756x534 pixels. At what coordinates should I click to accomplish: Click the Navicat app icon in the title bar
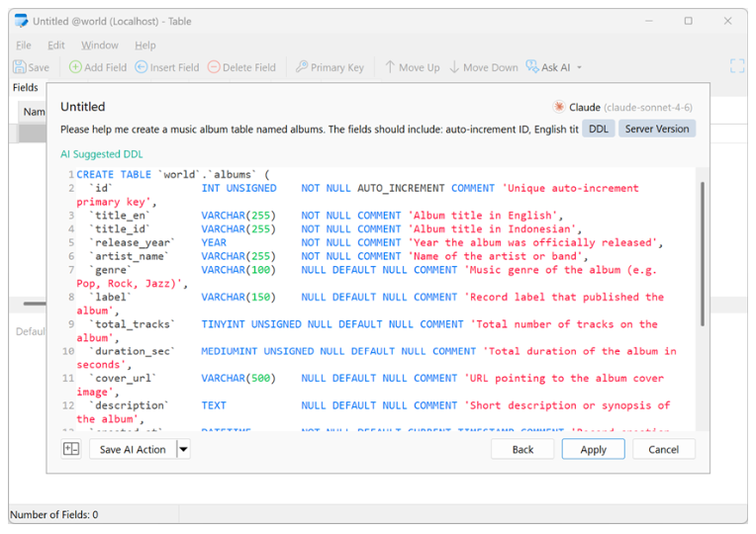click(21, 21)
